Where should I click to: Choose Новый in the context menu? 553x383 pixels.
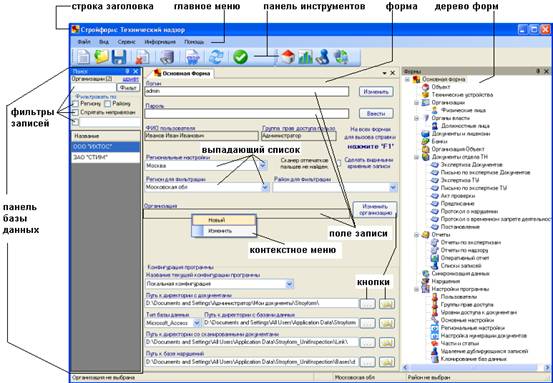pyautogui.click(x=224, y=220)
